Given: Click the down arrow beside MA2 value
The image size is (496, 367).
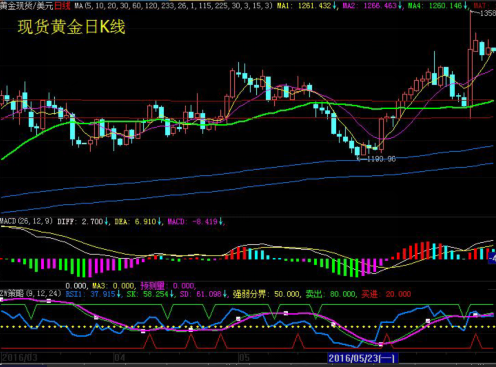Looking at the screenshot, I should [x=400, y=6].
